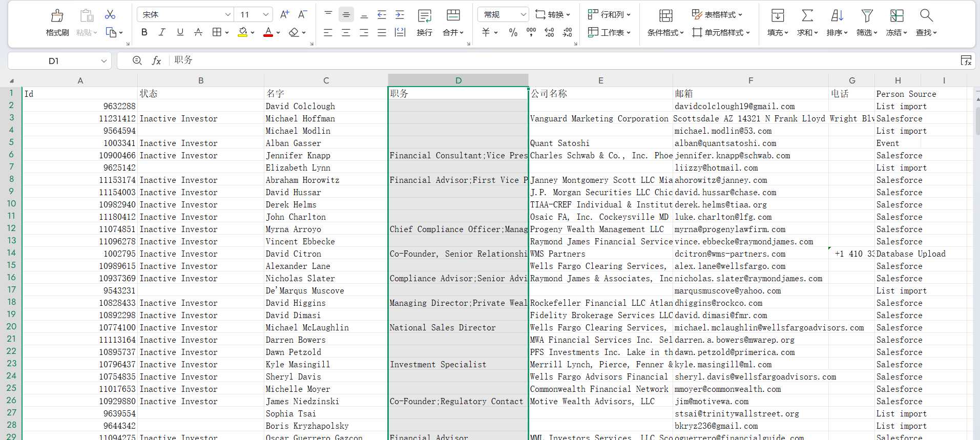Toggle bold formatting

[144, 32]
